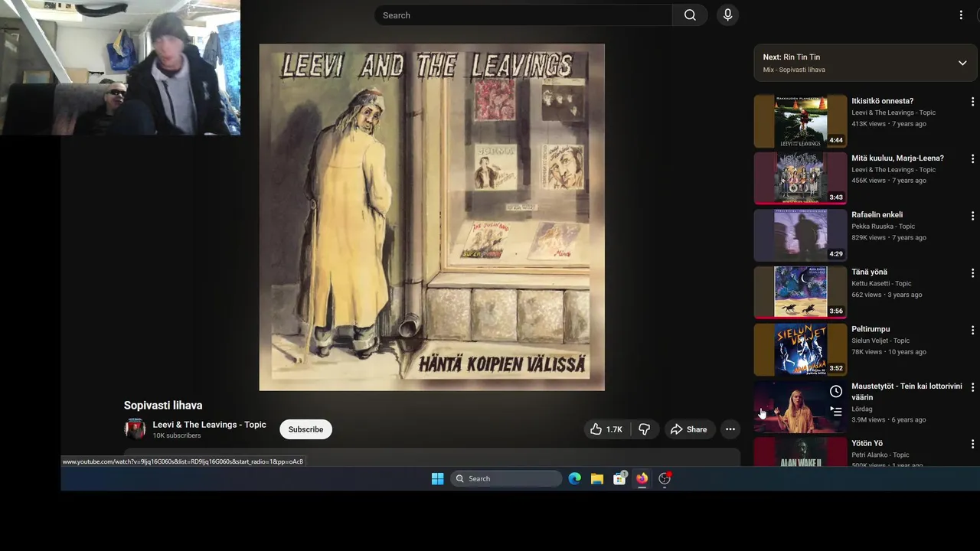Click the 10K subscribers text
980x551 pixels.
point(177,435)
